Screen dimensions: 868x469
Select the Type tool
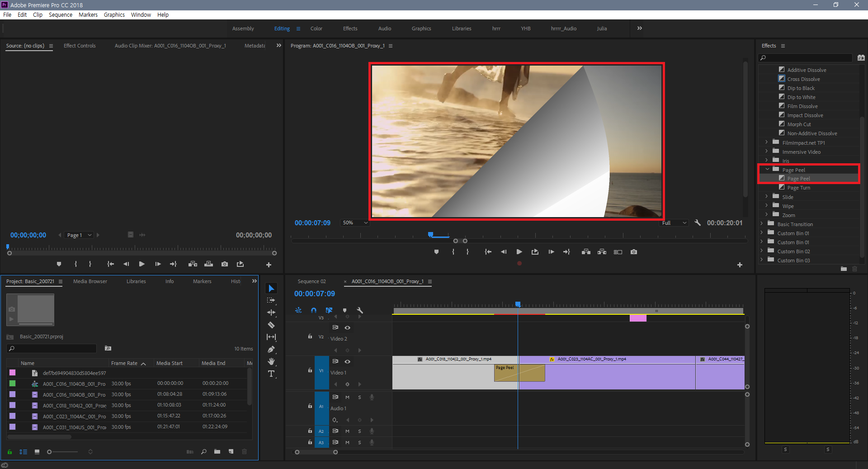(x=271, y=374)
